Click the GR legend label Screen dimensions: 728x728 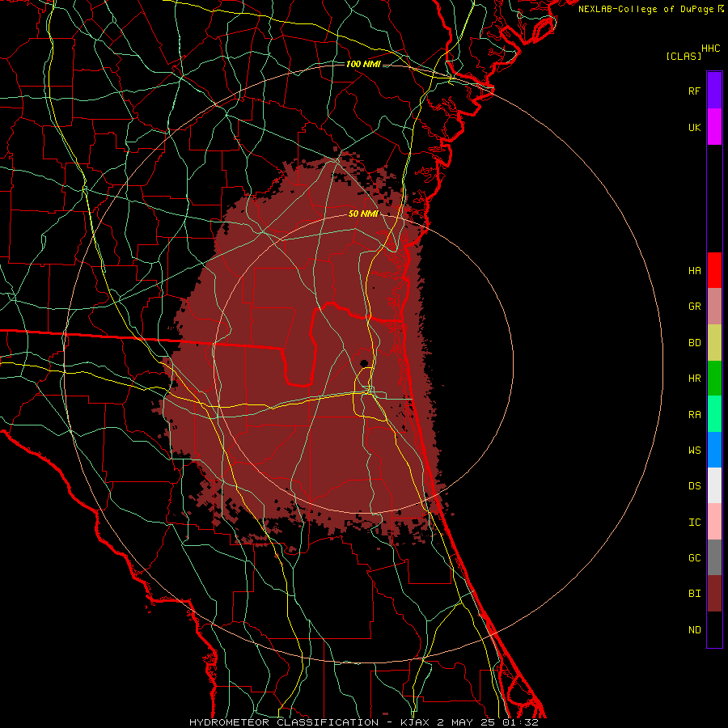pos(694,307)
